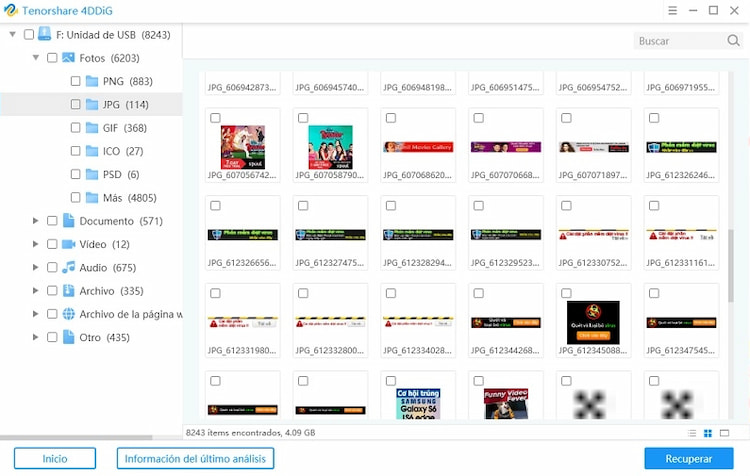Open the Vídeo (12) category
Viewport: 750px width, 476px height.
104,244
